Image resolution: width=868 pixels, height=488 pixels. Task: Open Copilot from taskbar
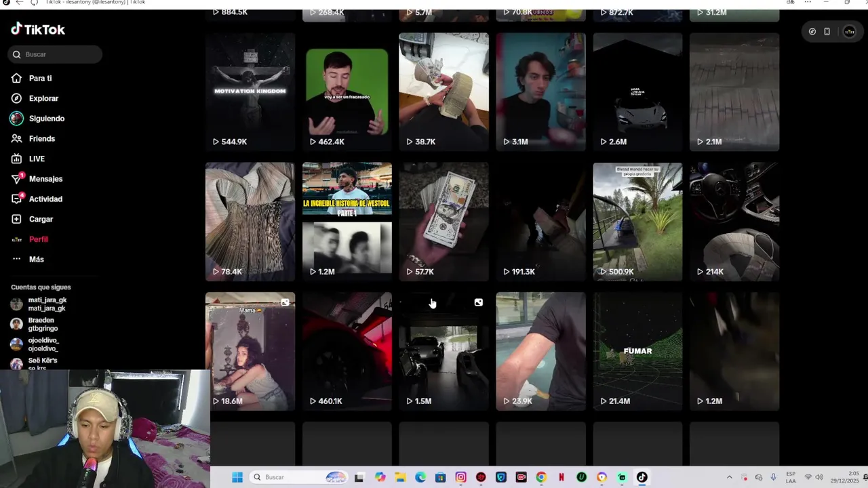click(380, 477)
